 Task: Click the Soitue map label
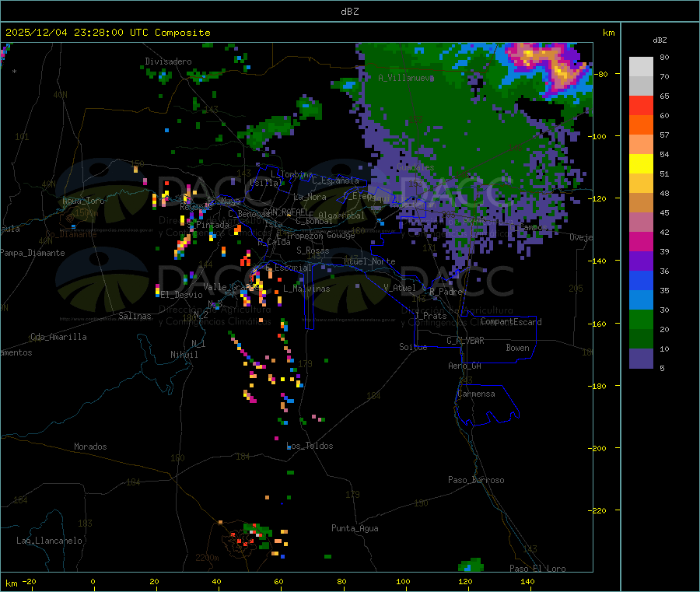[x=413, y=347]
